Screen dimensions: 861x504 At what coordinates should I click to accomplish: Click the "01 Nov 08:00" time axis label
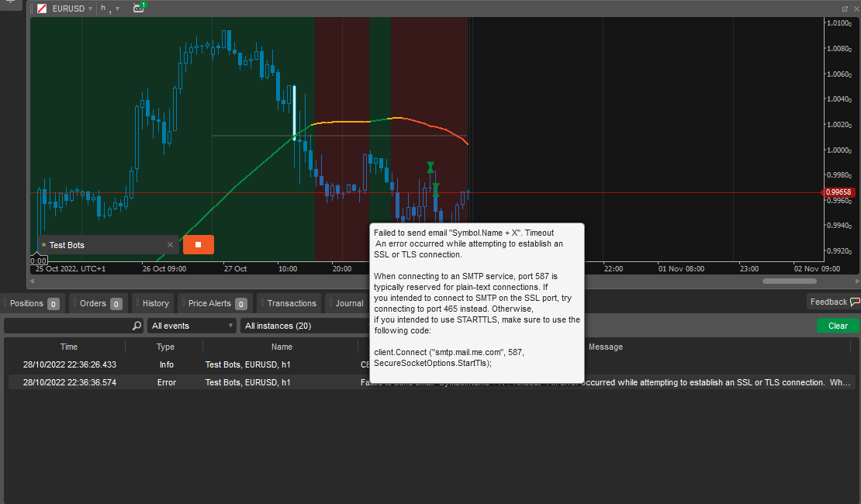681,268
